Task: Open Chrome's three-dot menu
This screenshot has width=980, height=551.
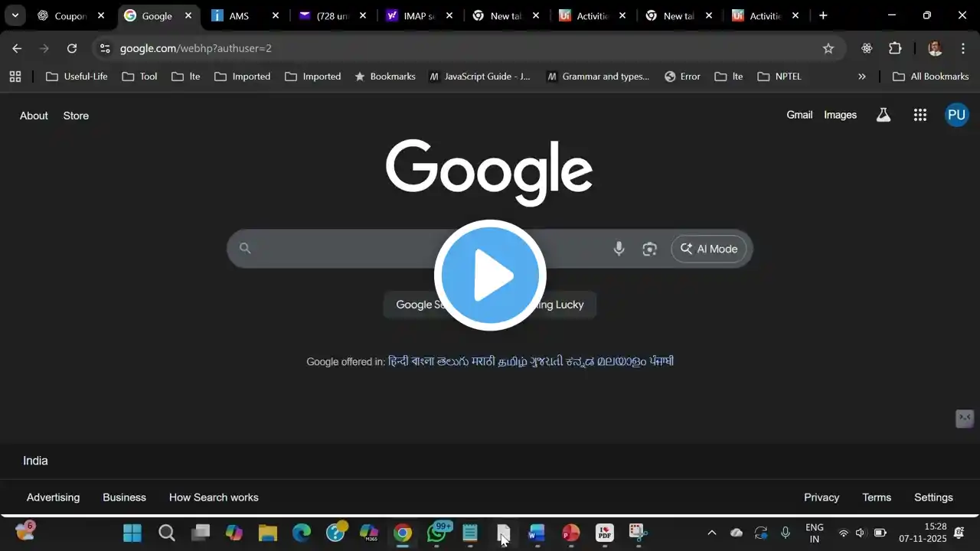Action: pyautogui.click(x=963, y=48)
